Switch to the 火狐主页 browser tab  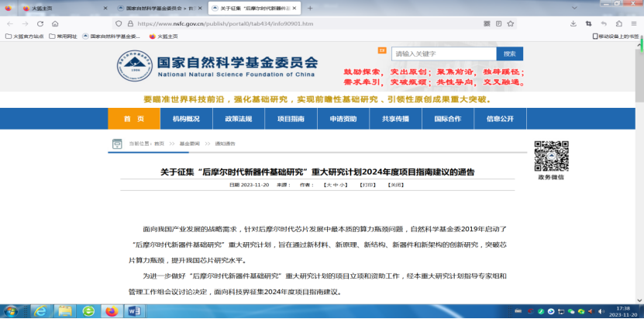[x=46, y=9]
